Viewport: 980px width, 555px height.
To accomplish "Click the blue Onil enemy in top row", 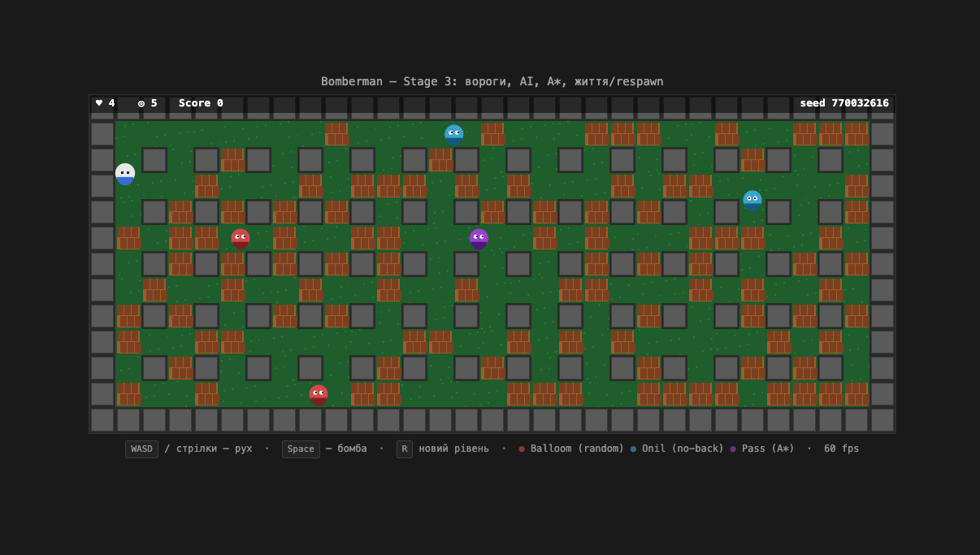I will 453,135.
